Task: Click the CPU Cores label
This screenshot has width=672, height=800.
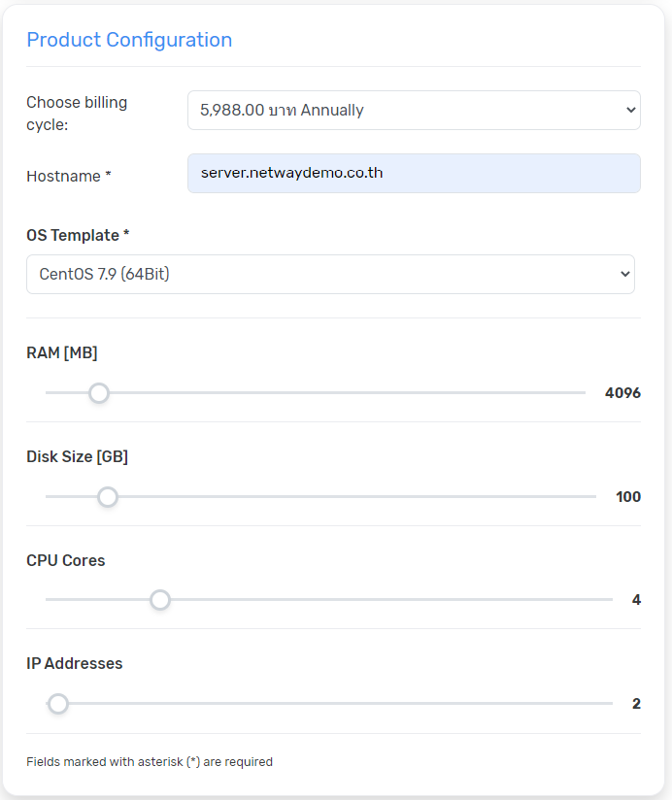Action: pos(65,560)
